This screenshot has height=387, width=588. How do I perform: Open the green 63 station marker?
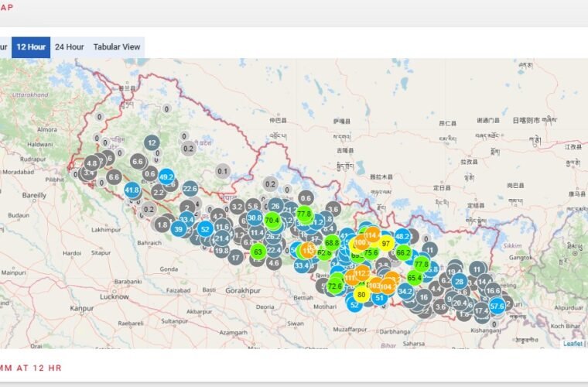[x=258, y=252]
